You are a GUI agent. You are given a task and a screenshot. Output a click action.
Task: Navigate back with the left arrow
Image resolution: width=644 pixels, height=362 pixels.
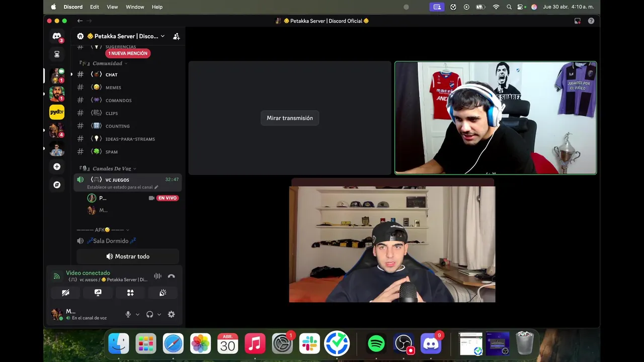tap(79, 21)
